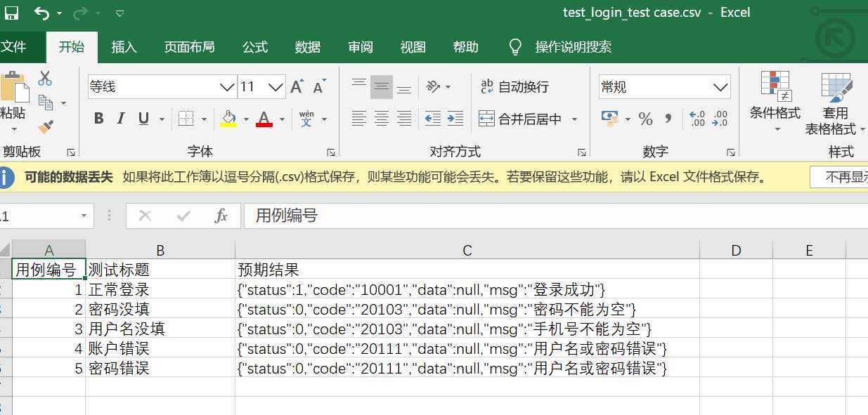
Task: Open the number format dropdown showing 常规
Action: 720,86
